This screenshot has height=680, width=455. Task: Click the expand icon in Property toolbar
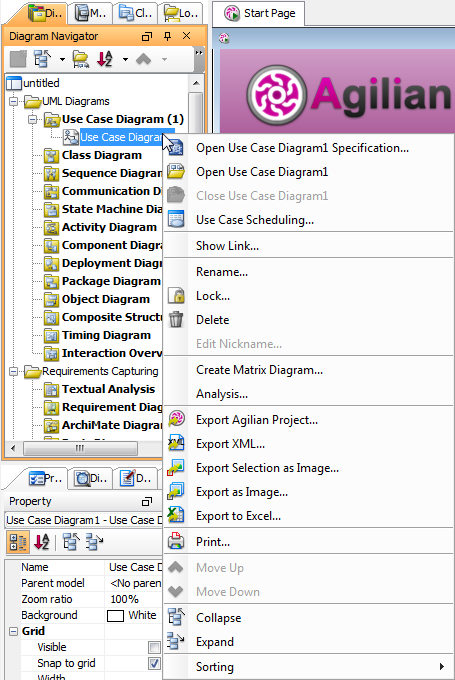pos(94,542)
